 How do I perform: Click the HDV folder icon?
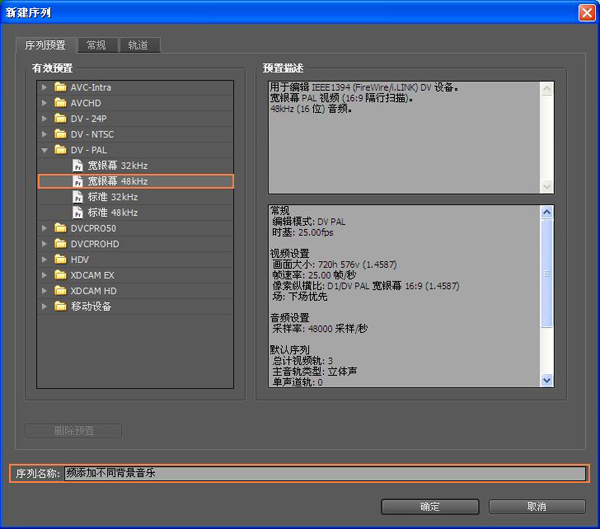click(x=60, y=260)
